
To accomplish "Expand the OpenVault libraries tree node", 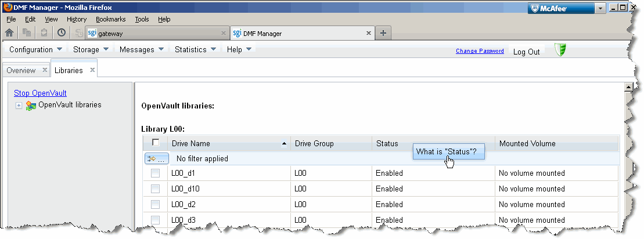I will pos(19,106).
